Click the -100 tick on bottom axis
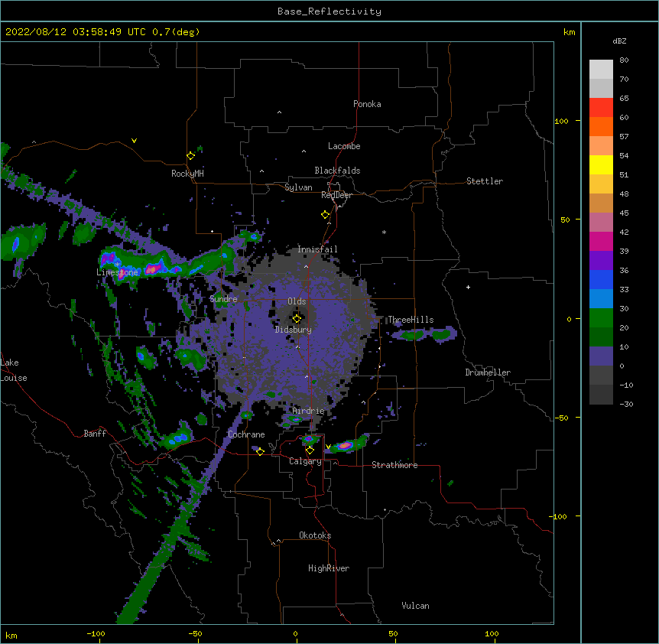Viewport: 659px width, 644px height. tap(96, 633)
